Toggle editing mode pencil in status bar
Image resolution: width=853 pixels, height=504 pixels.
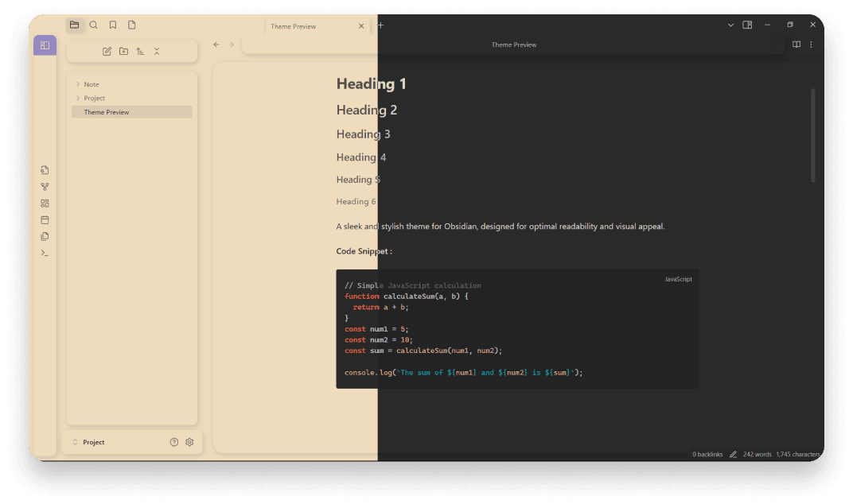[733, 454]
